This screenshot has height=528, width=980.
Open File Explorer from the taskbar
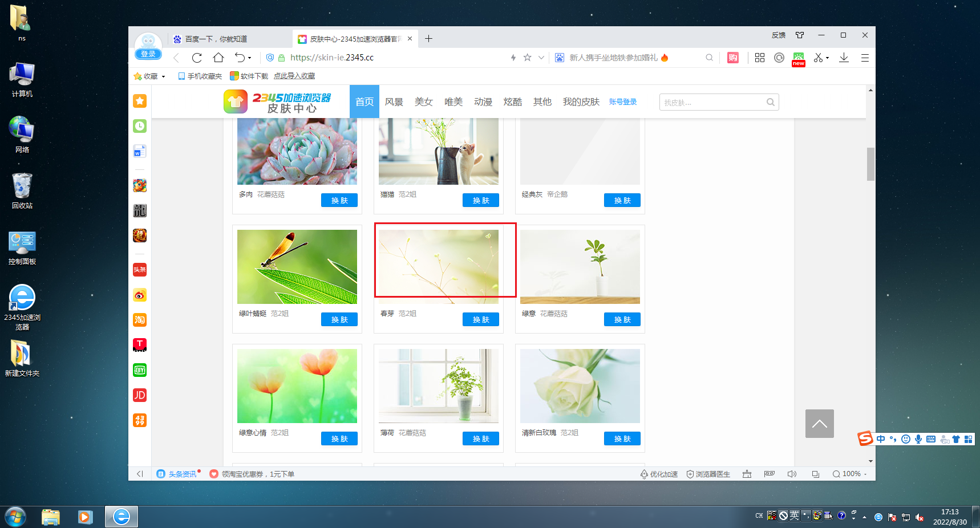click(x=51, y=517)
